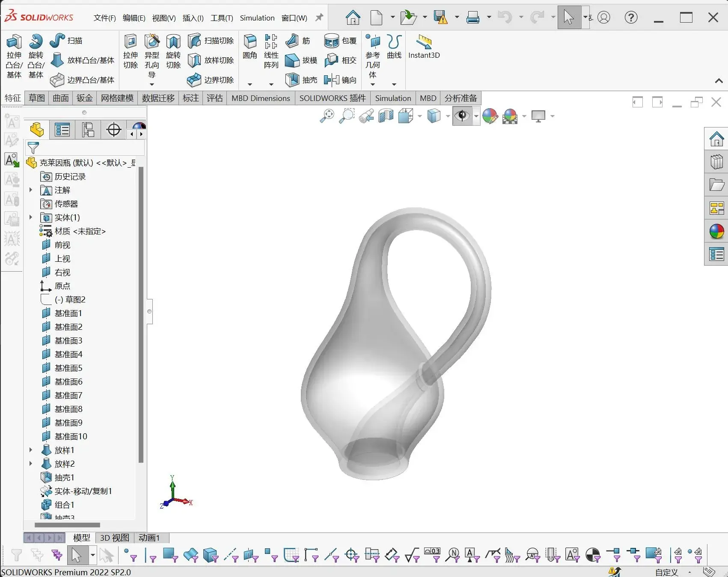Screen dimensions: 728x577
Task: Click the 扫描切除 swept cut tool
Action: pyautogui.click(x=211, y=41)
